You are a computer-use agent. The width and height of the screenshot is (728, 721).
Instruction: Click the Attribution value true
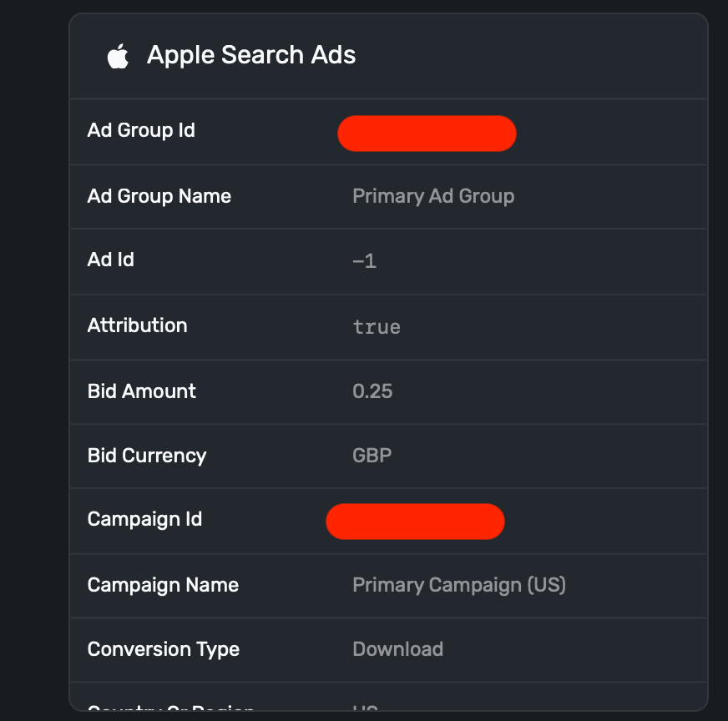(x=377, y=326)
